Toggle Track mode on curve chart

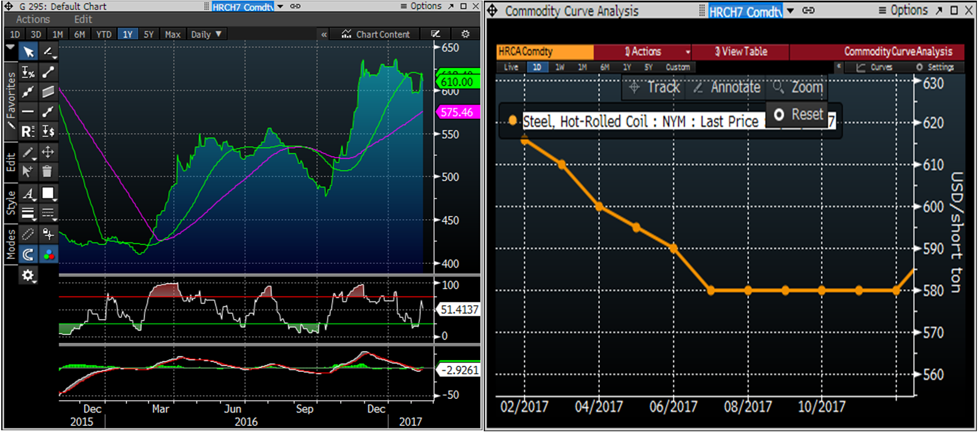pyautogui.click(x=656, y=88)
